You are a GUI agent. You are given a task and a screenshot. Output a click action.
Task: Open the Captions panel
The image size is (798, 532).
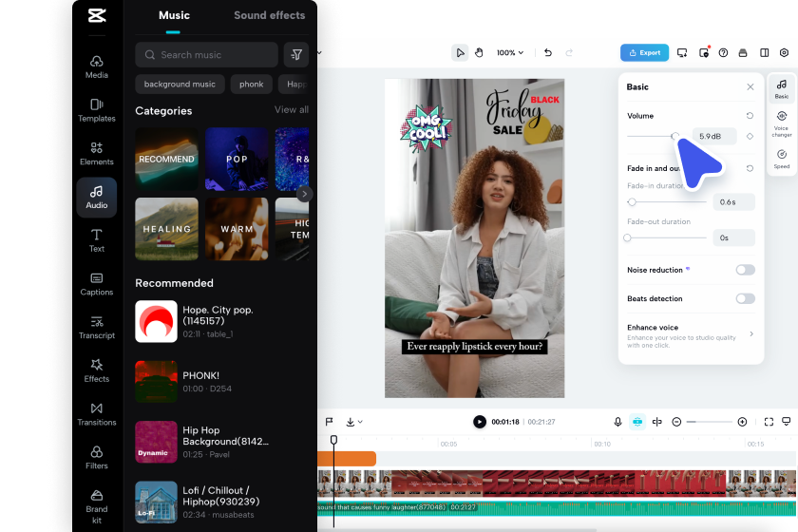[97, 284]
